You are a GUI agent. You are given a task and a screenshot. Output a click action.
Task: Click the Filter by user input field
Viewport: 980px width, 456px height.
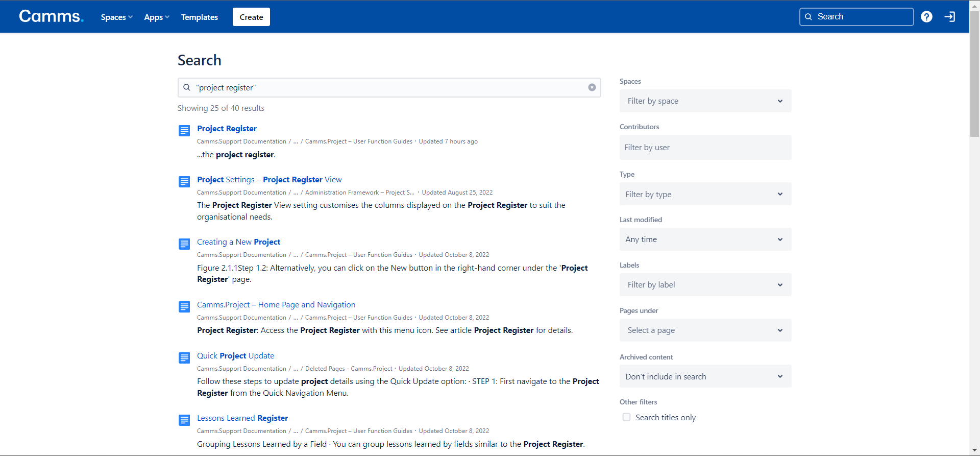click(x=705, y=148)
